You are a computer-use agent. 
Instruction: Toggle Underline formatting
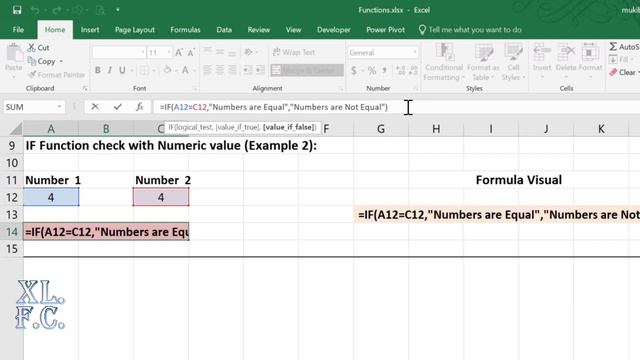point(122,70)
